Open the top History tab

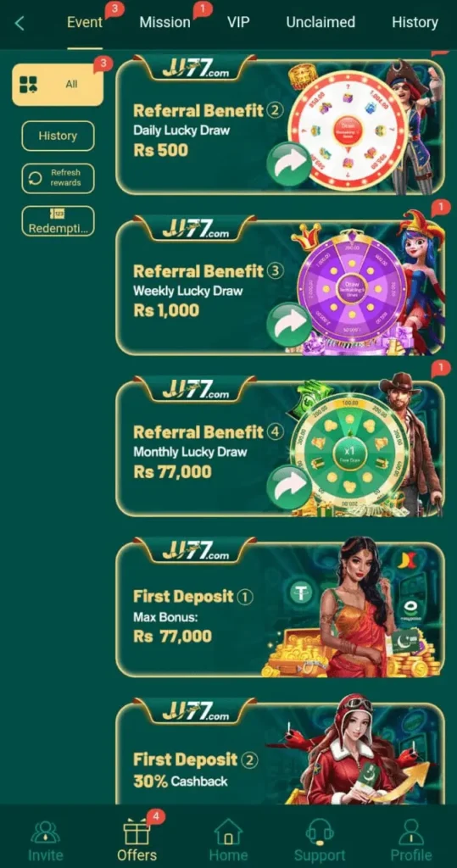tap(415, 22)
